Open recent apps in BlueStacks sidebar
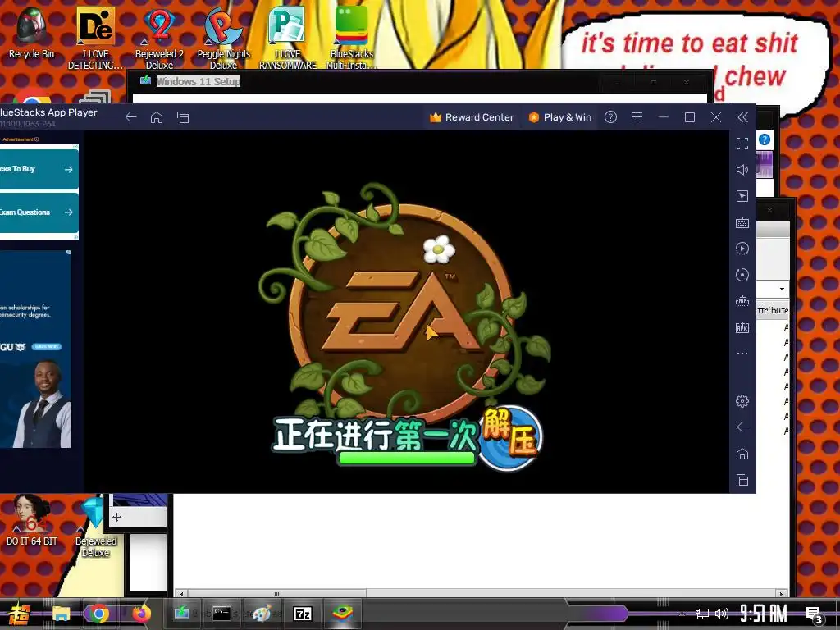The height and width of the screenshot is (630, 840). tap(742, 480)
